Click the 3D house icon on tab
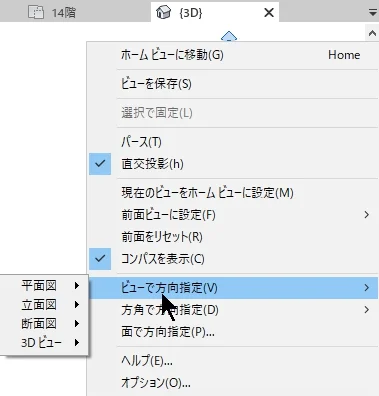Screen dimensions: 379x396 [x=163, y=13]
